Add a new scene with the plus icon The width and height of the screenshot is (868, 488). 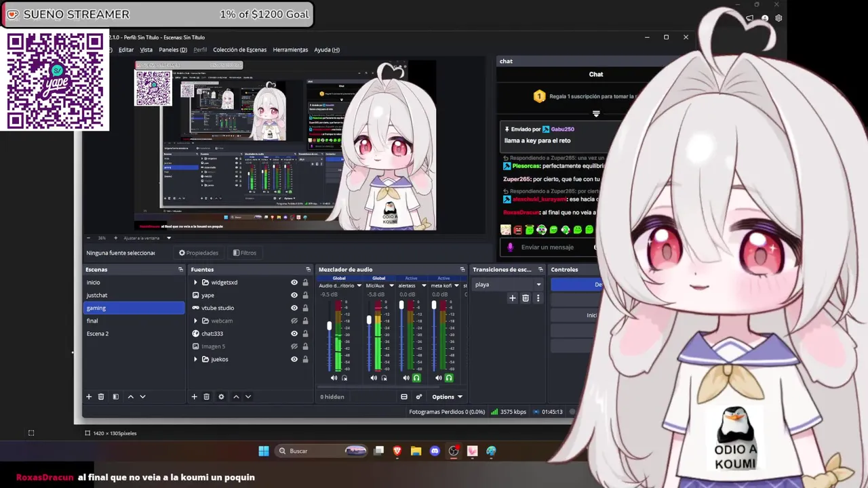tap(88, 396)
